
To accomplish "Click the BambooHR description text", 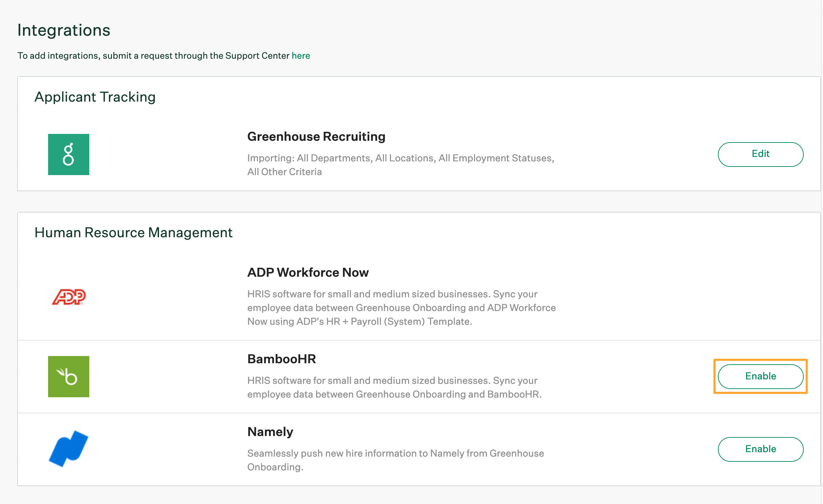I will (394, 387).
